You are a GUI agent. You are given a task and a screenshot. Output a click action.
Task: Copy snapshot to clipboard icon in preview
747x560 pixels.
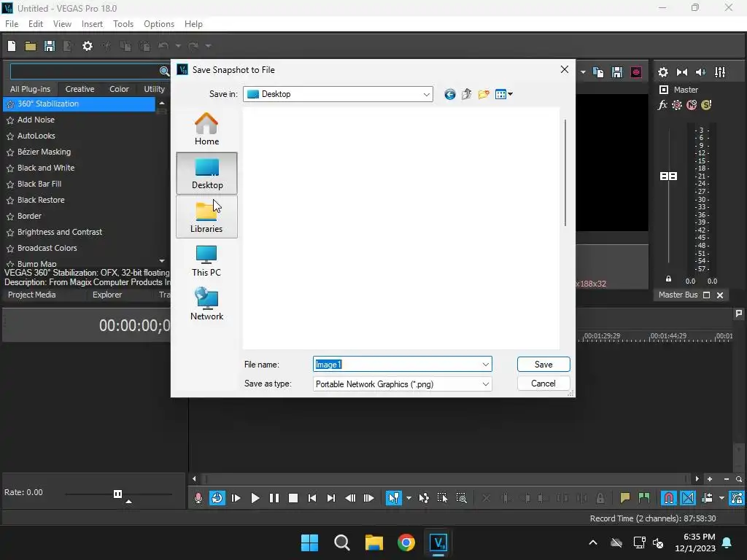click(x=598, y=72)
